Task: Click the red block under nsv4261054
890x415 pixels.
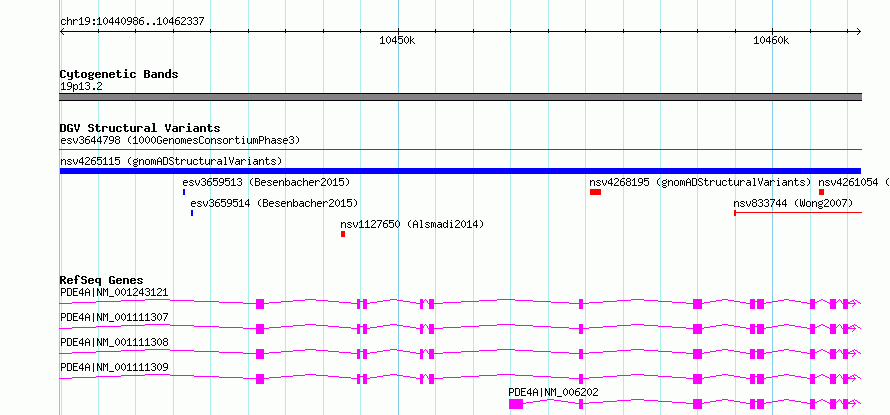Action: point(821,192)
